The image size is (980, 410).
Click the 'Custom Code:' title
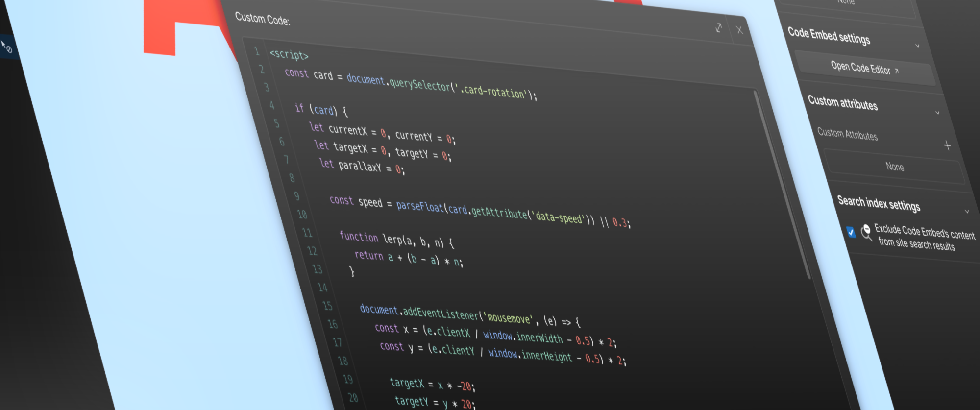pos(262,19)
